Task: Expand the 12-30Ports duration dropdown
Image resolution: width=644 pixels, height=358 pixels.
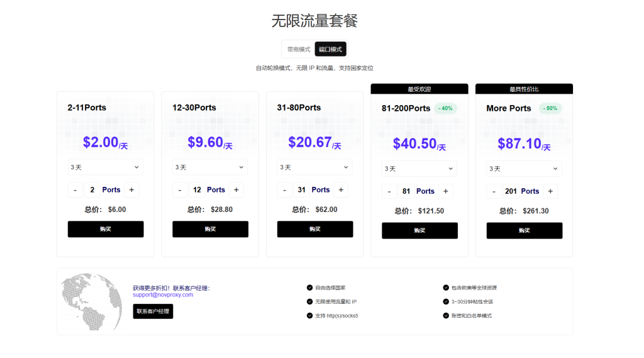Action: pos(210,167)
